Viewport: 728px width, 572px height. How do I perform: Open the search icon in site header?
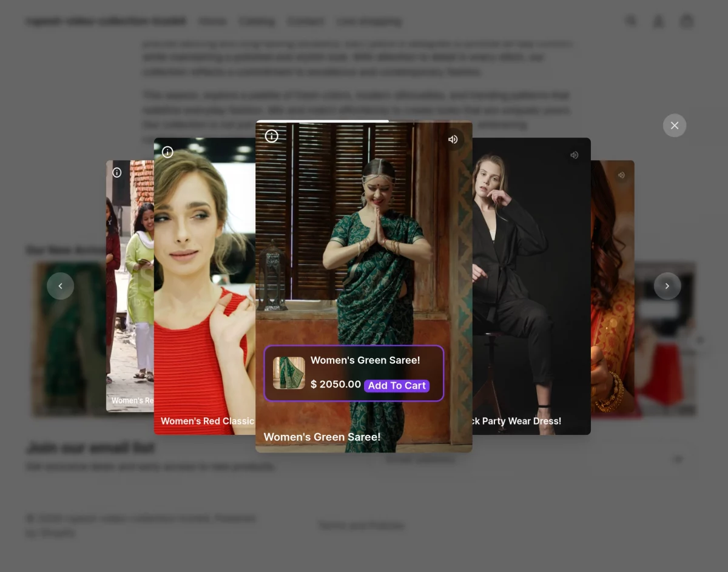pyautogui.click(x=631, y=21)
